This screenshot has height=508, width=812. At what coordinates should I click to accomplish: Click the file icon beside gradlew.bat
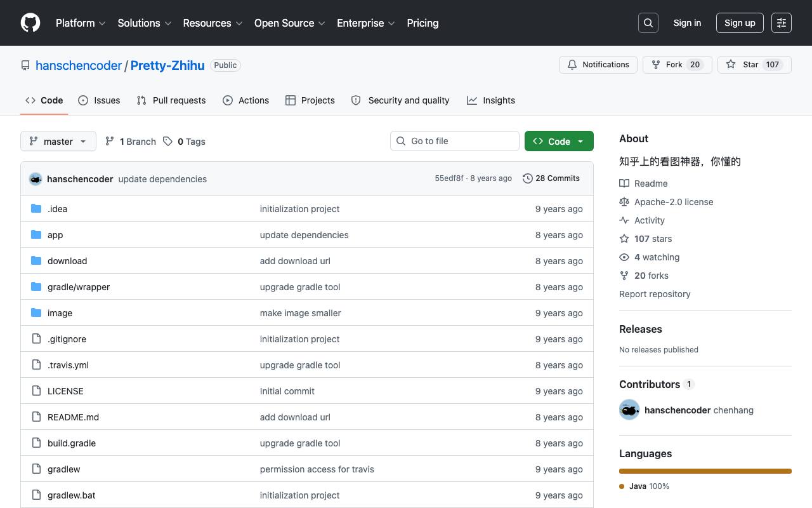36,495
